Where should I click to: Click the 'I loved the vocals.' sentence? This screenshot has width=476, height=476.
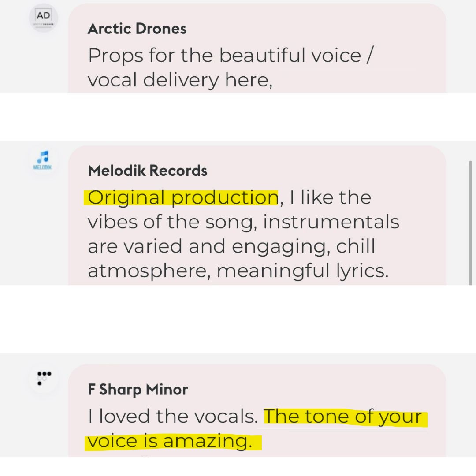point(173,416)
